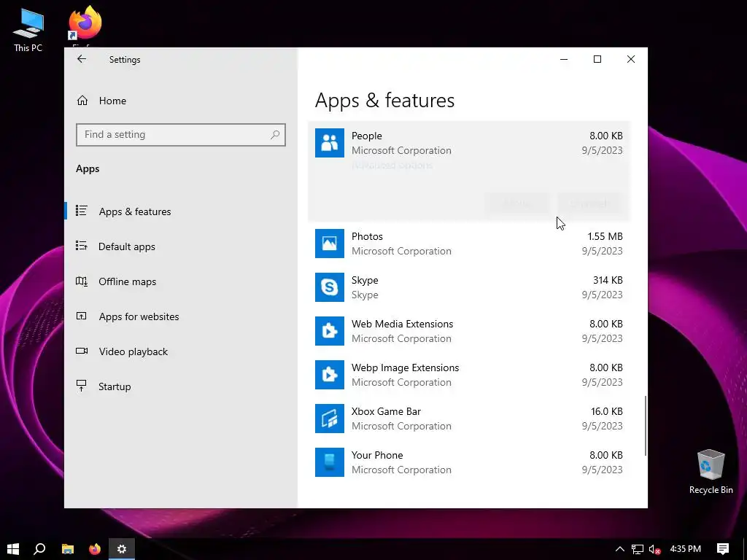The image size is (747, 560).
Task: Select the Your Phone entry name
Action: tap(377, 455)
